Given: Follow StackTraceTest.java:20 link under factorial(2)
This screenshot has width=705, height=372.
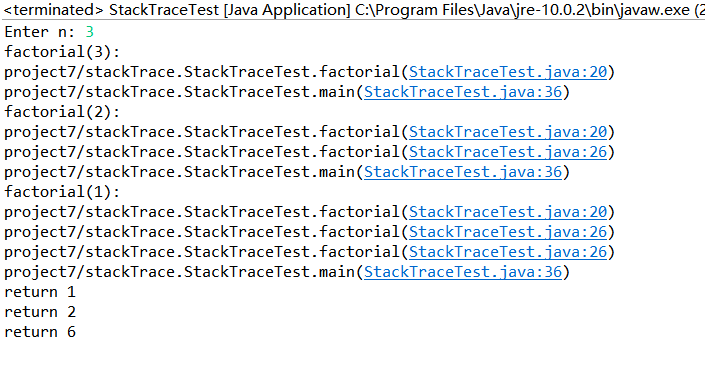Looking at the screenshot, I should tap(508, 132).
